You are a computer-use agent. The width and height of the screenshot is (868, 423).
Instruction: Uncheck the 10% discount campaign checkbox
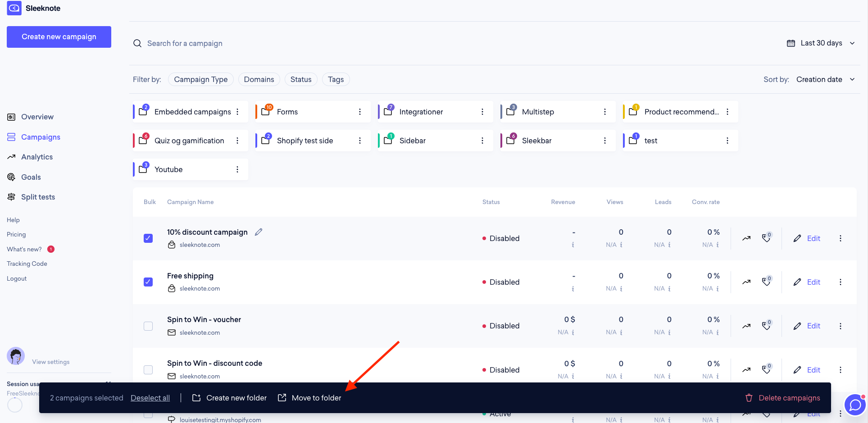pos(148,238)
